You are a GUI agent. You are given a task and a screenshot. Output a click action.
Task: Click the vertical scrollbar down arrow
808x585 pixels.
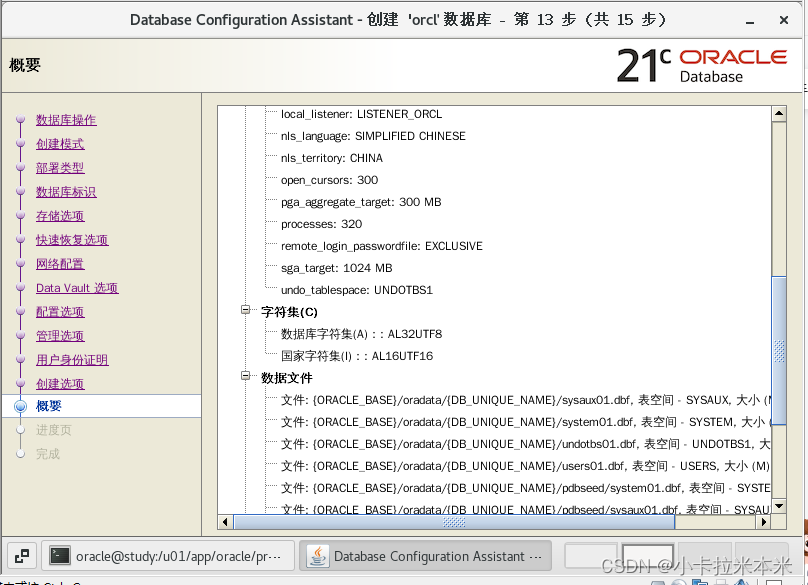pos(780,507)
